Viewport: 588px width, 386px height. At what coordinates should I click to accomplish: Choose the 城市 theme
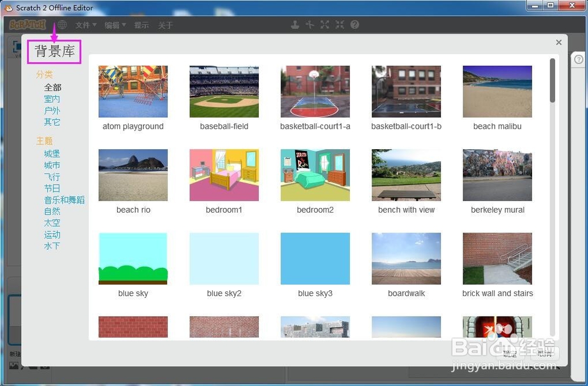tap(52, 165)
